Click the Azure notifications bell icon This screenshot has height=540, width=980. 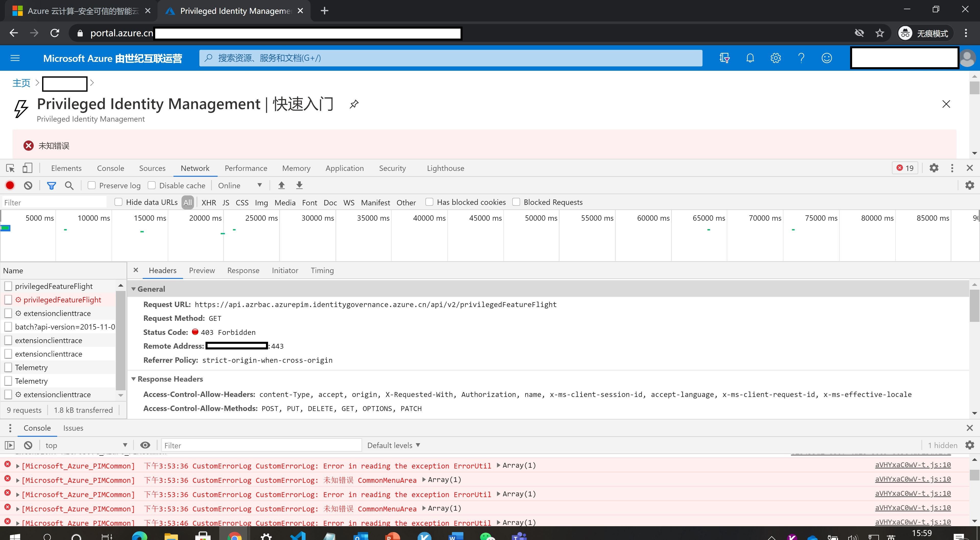point(750,58)
